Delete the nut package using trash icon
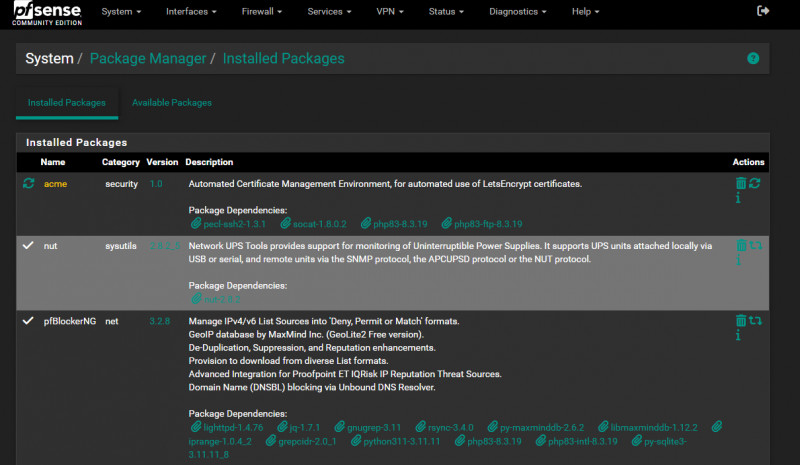Screen dimensions: 800x465 (x=740, y=246)
